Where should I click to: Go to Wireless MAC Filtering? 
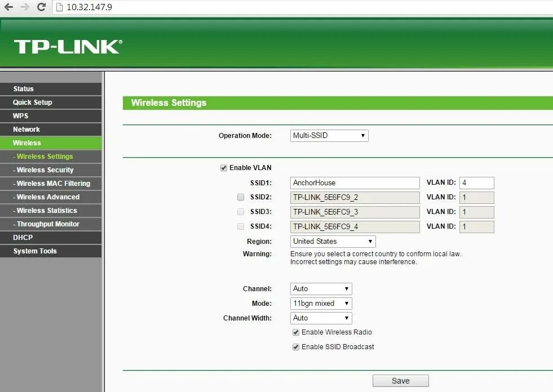point(51,183)
